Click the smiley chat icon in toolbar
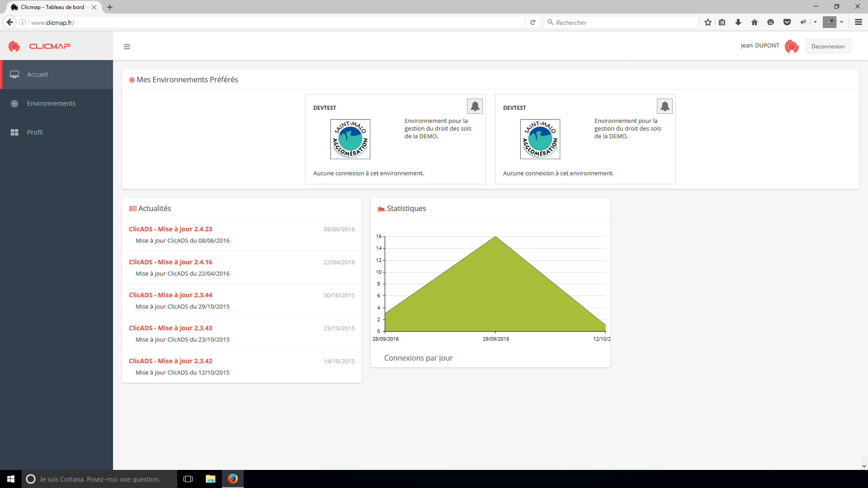This screenshot has height=488, width=868. click(771, 22)
